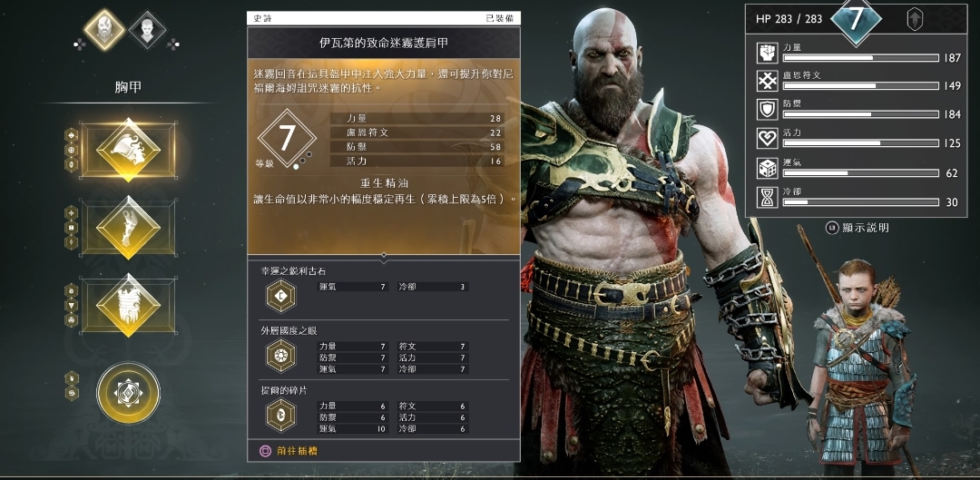Click the helmet upgrade icon beside HP

coord(915,19)
